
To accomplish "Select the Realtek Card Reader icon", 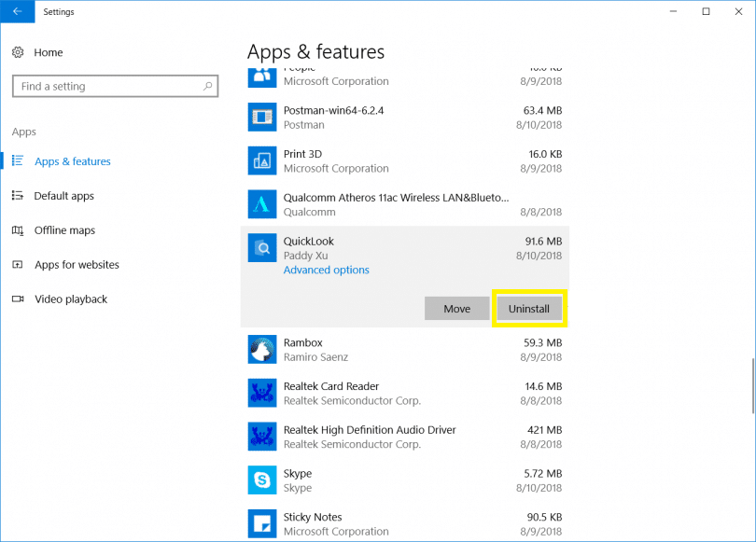I will (x=262, y=393).
